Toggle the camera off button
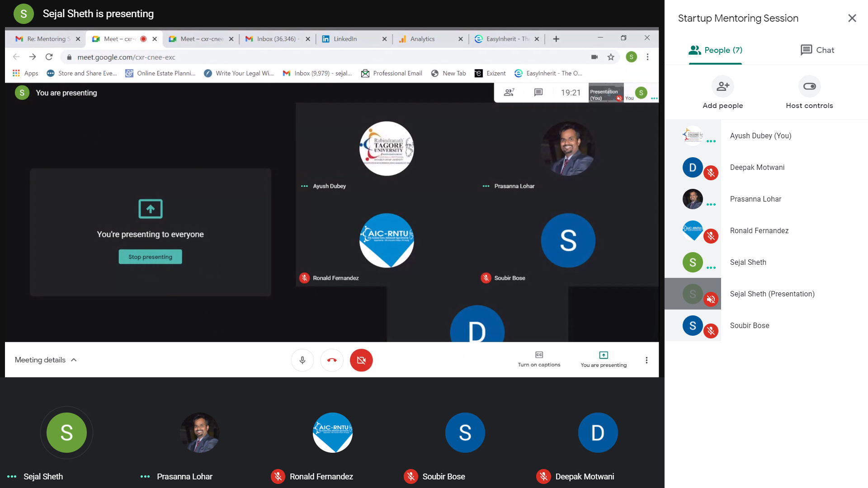The width and height of the screenshot is (868, 488). pyautogui.click(x=361, y=360)
